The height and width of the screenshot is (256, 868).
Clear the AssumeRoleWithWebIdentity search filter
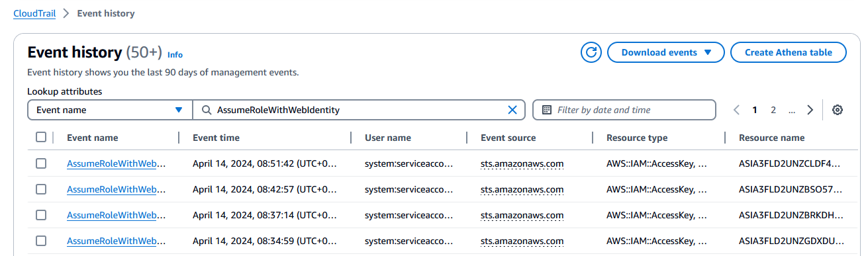[512, 110]
